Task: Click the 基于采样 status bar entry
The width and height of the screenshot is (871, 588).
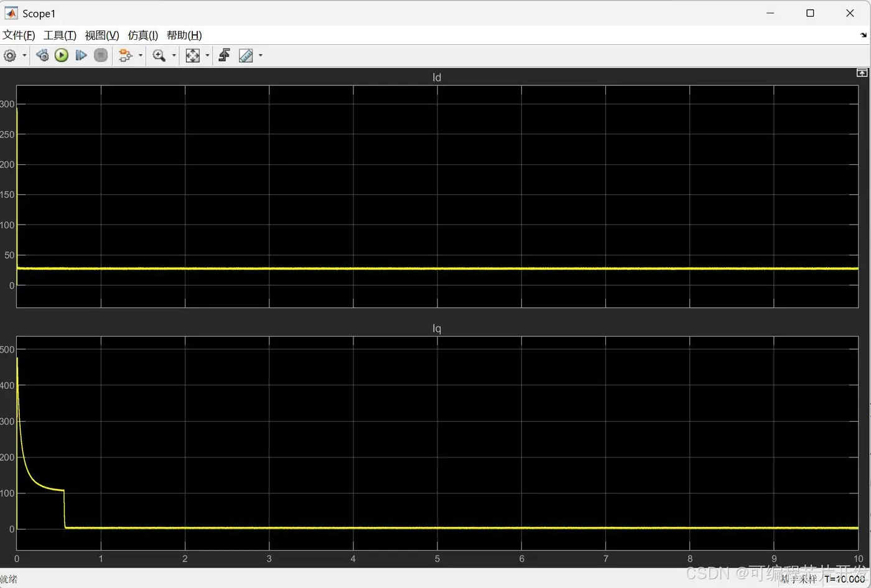Action: point(799,579)
